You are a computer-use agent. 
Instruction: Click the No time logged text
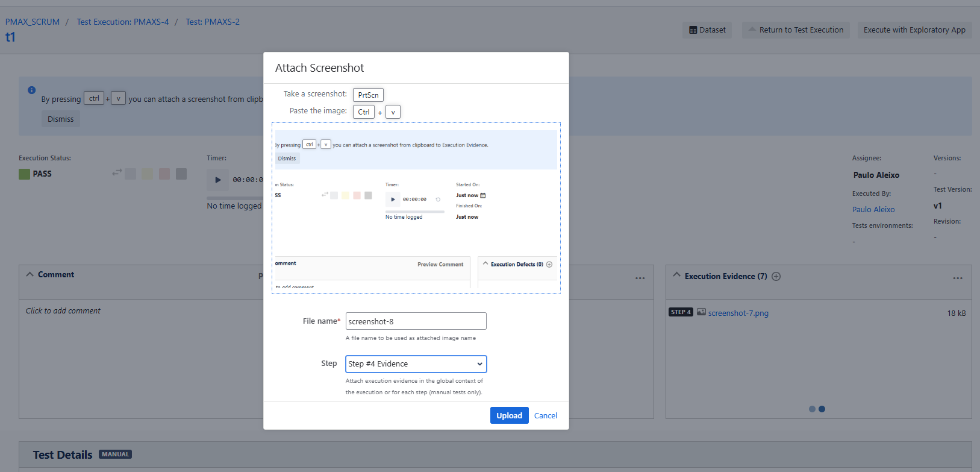pyautogui.click(x=234, y=206)
